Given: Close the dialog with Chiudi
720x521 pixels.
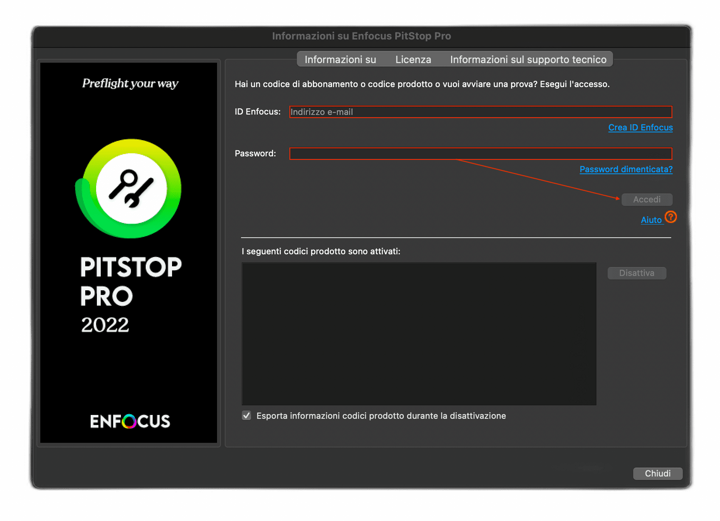Looking at the screenshot, I should [x=657, y=474].
